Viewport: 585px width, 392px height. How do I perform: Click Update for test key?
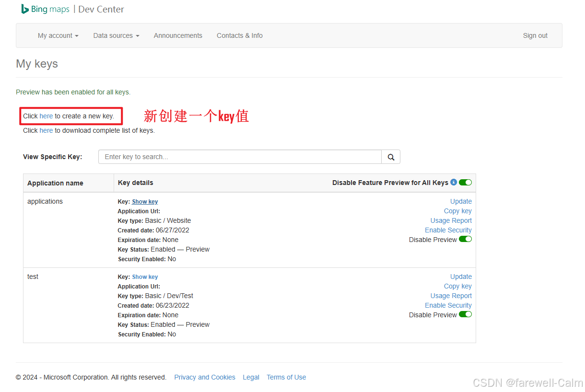[461, 277]
